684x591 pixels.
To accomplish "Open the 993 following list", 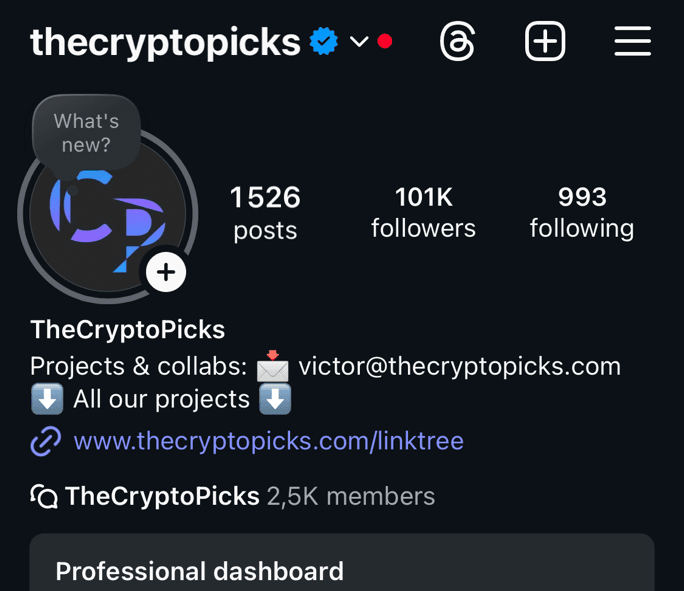I will tap(582, 212).
